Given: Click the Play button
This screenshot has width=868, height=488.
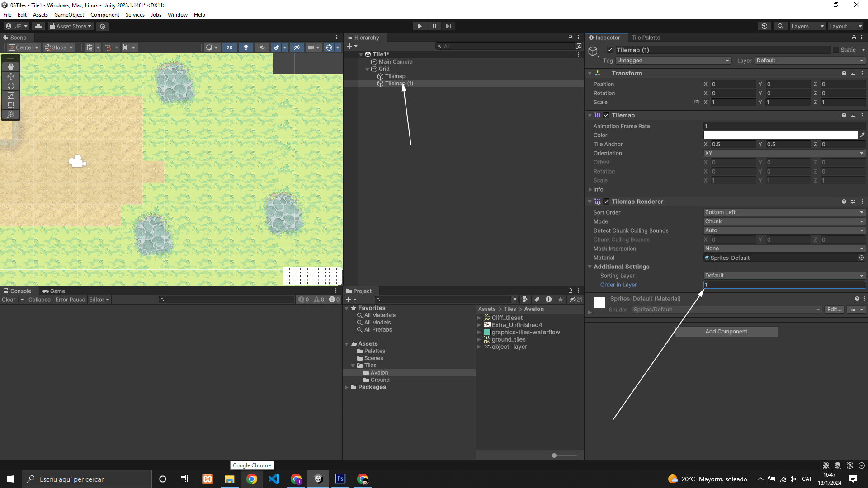Looking at the screenshot, I should [x=420, y=26].
